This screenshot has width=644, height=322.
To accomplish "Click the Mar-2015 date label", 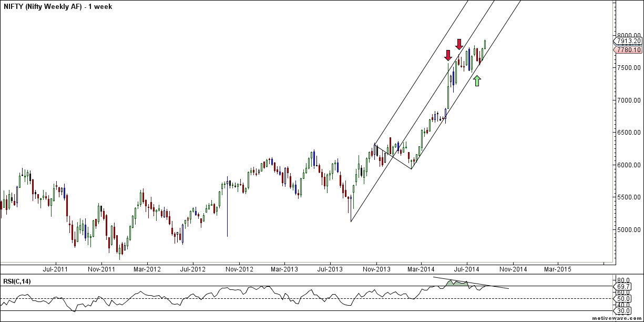I will coord(558,269).
